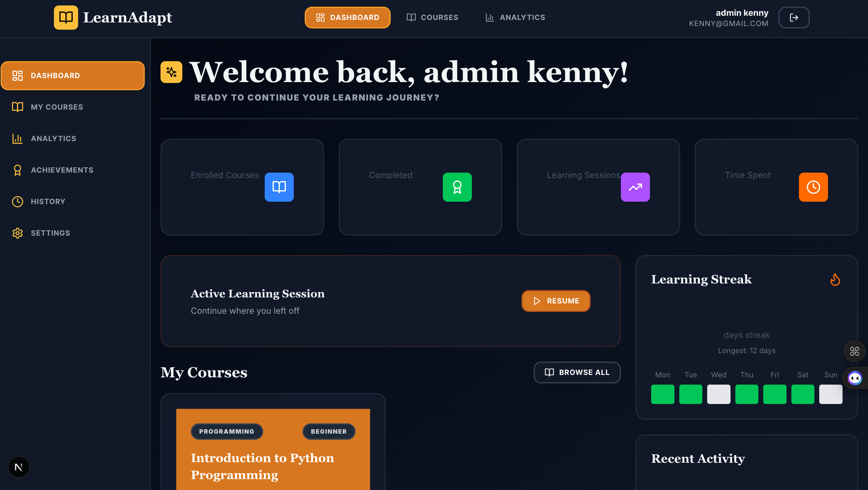The height and width of the screenshot is (490, 868).
Task: Click the logout icon button
Action: click(x=793, y=18)
